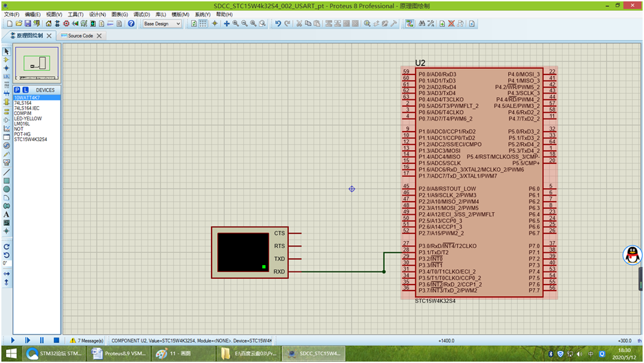This screenshot has width=644, height=363.
Task: Click the schematic overview thumbnail
Action: pos(36,63)
